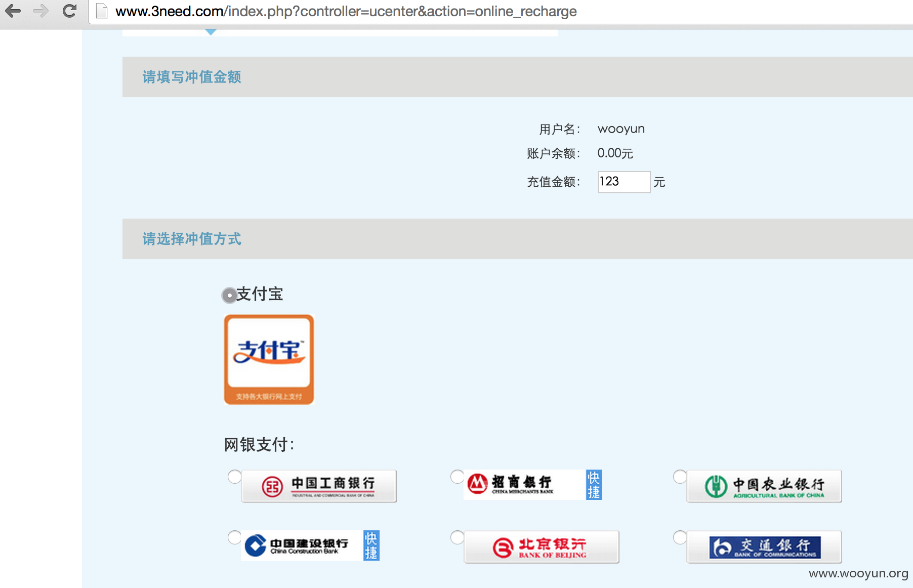
Task: Select the 中国建设银行 radio button
Action: [x=234, y=537]
